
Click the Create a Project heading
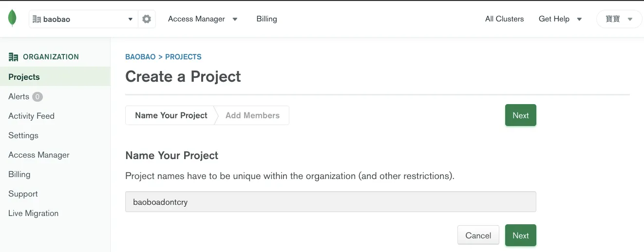click(x=183, y=76)
